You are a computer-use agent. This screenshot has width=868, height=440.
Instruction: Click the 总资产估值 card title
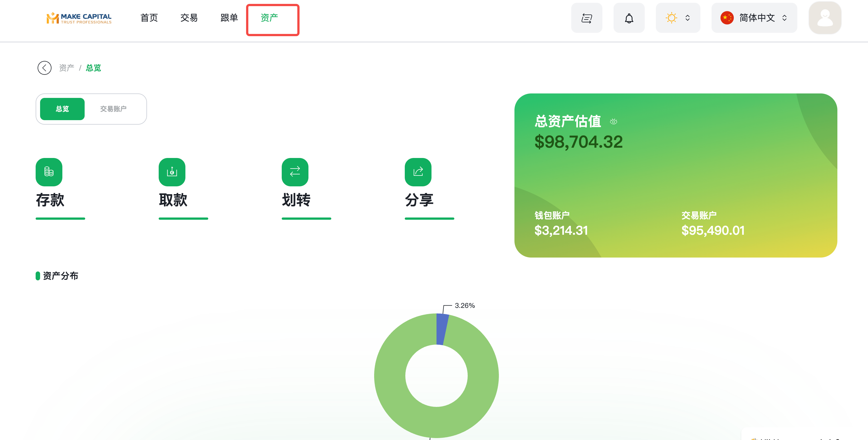(568, 122)
